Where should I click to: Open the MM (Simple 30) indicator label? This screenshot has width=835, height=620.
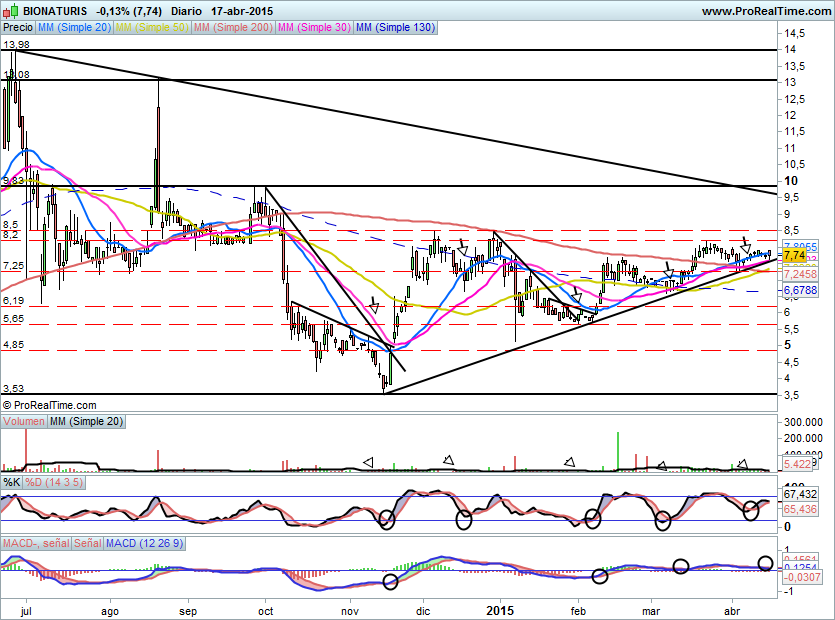(314, 27)
